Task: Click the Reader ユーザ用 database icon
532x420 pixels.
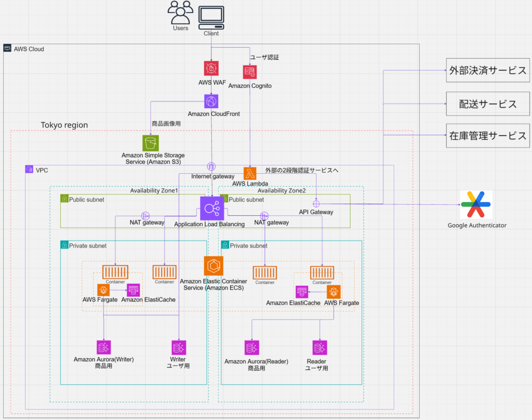Action: (320, 348)
